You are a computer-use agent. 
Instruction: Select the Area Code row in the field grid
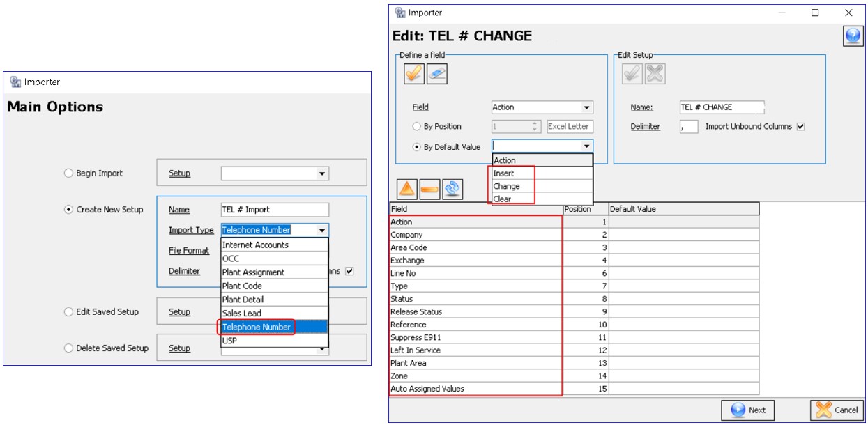(446, 246)
